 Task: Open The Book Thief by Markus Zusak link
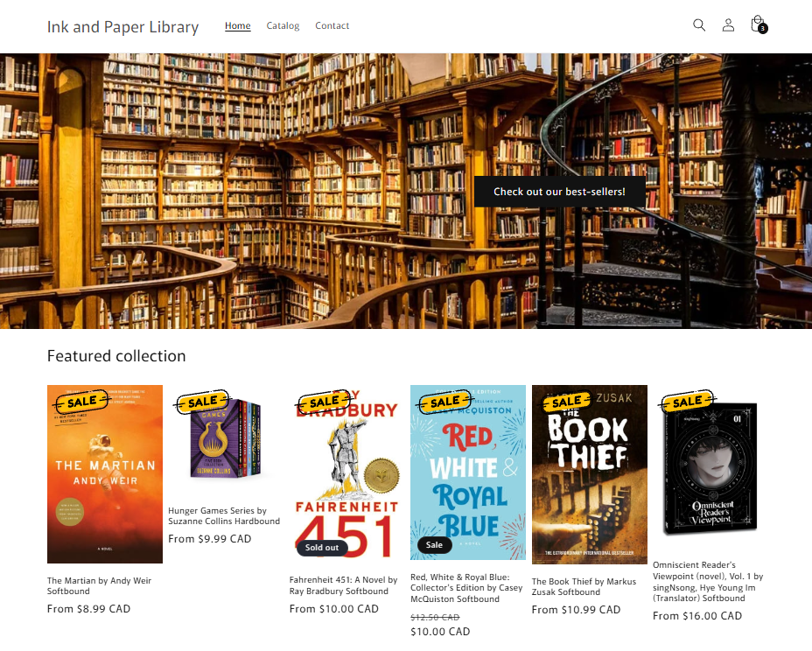(x=584, y=587)
